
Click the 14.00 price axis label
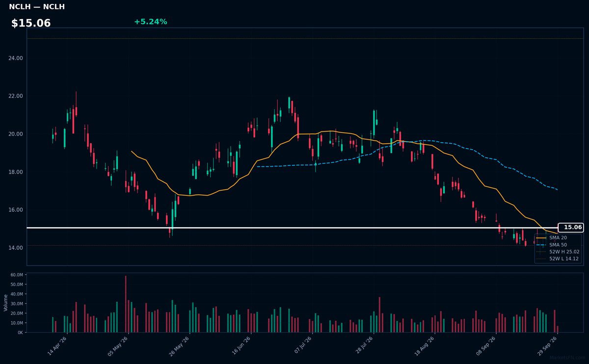[x=16, y=248]
